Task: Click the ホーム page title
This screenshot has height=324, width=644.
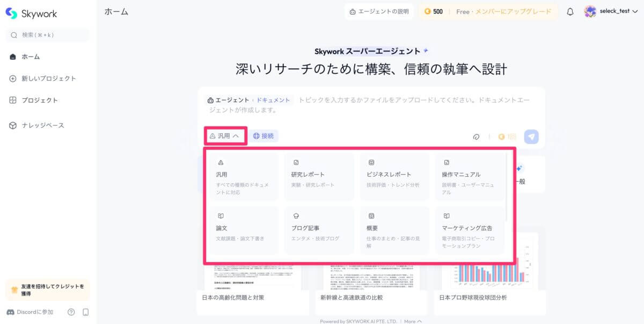Action: pyautogui.click(x=116, y=11)
